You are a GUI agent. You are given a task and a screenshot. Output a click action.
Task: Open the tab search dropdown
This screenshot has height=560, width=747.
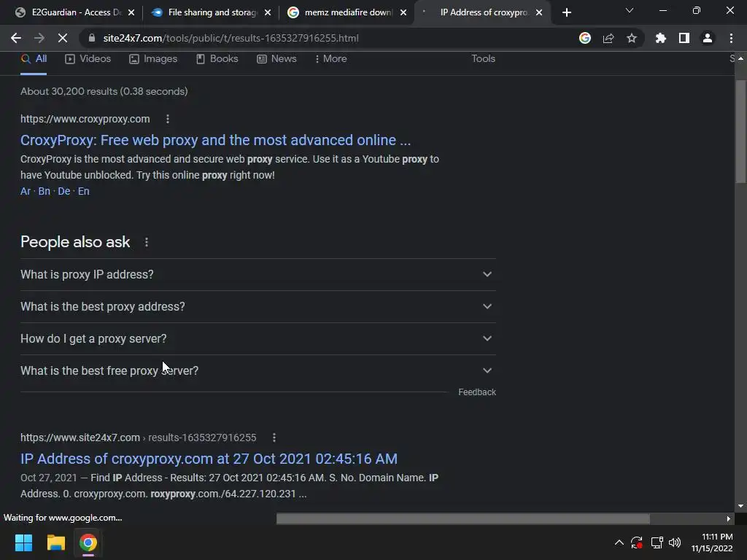pyautogui.click(x=630, y=10)
